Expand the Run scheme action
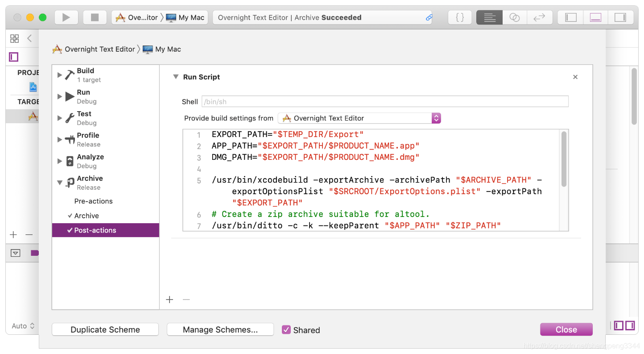Screen dimensions: 644x354 tap(60, 96)
